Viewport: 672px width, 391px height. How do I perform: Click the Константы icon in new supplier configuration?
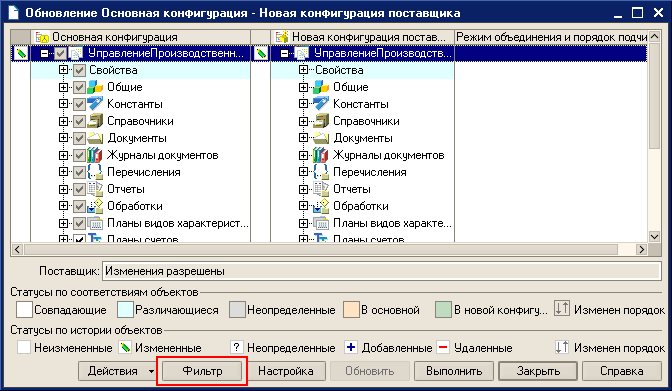[321, 104]
